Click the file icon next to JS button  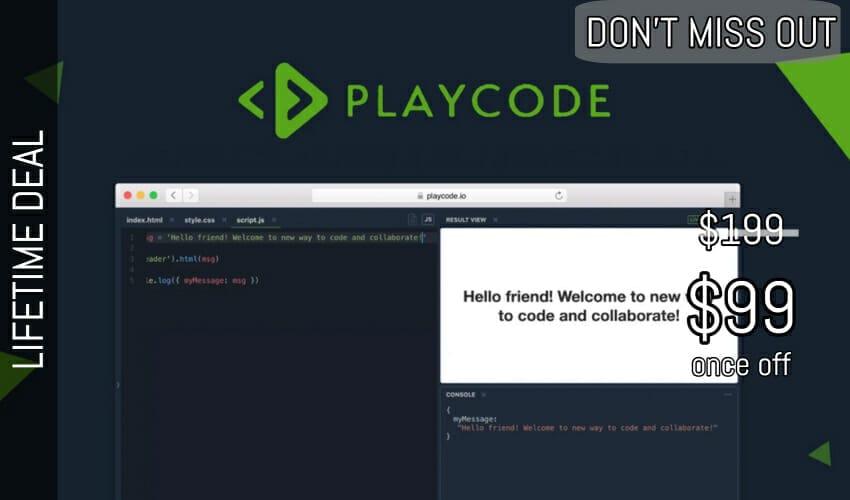pos(411,219)
